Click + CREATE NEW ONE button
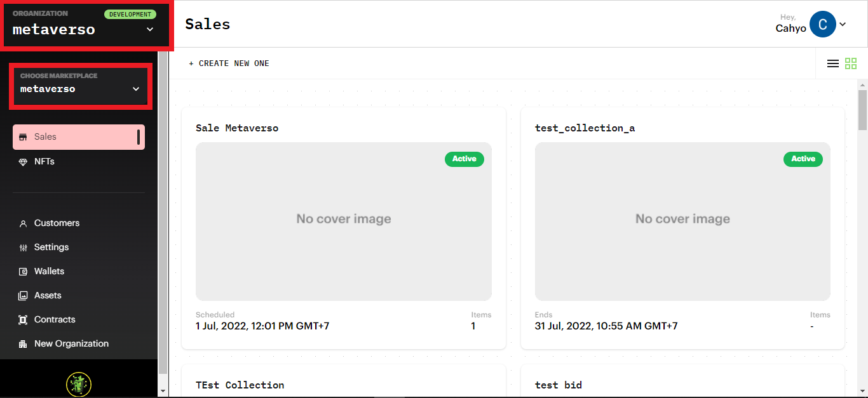 pyautogui.click(x=229, y=63)
